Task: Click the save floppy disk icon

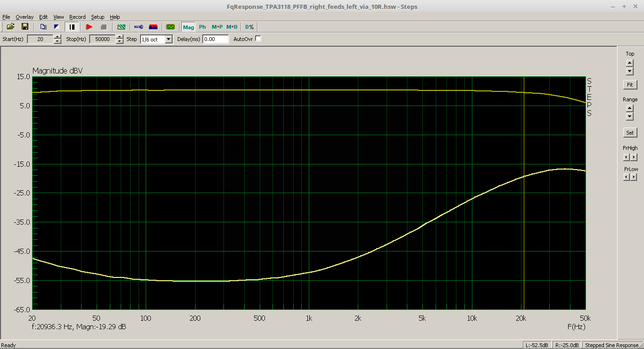Action: pyautogui.click(x=25, y=27)
